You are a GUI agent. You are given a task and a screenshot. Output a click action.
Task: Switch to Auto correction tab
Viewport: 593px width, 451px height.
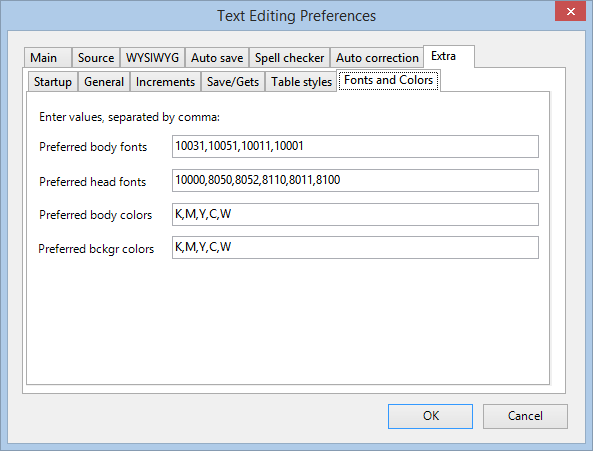coord(377,58)
